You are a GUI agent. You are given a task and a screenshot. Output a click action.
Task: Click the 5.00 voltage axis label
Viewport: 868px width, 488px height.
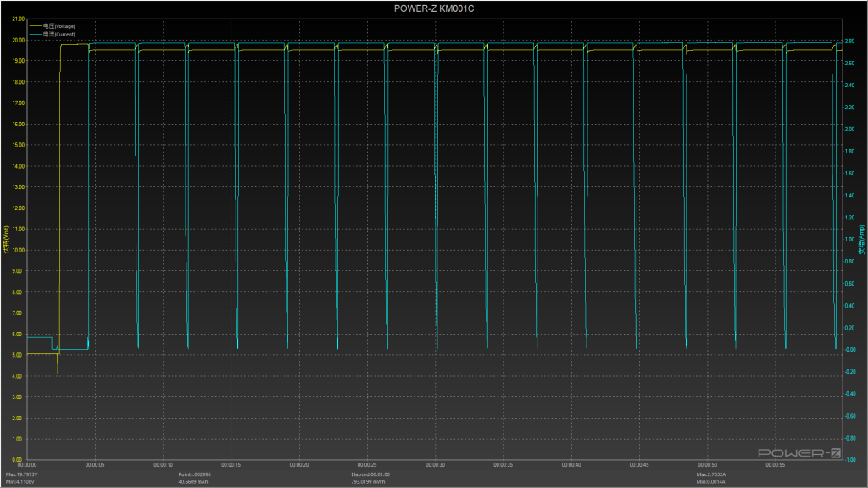pyautogui.click(x=17, y=355)
